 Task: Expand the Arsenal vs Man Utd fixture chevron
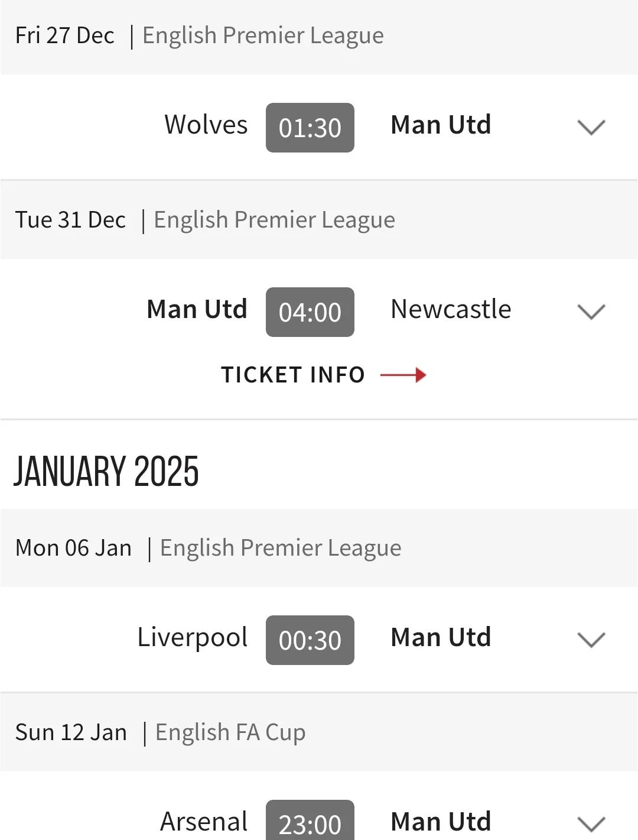click(x=591, y=823)
